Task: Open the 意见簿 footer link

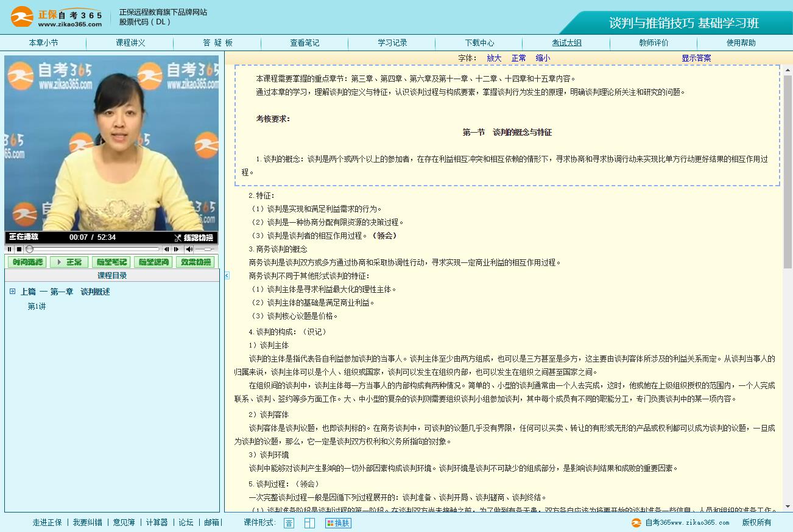Action: tap(124, 522)
